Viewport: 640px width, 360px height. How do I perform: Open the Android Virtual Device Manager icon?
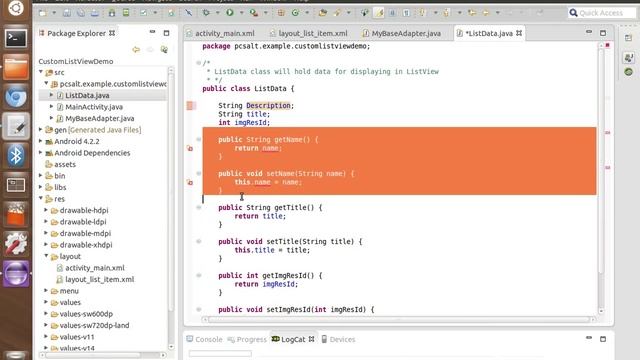126,13
